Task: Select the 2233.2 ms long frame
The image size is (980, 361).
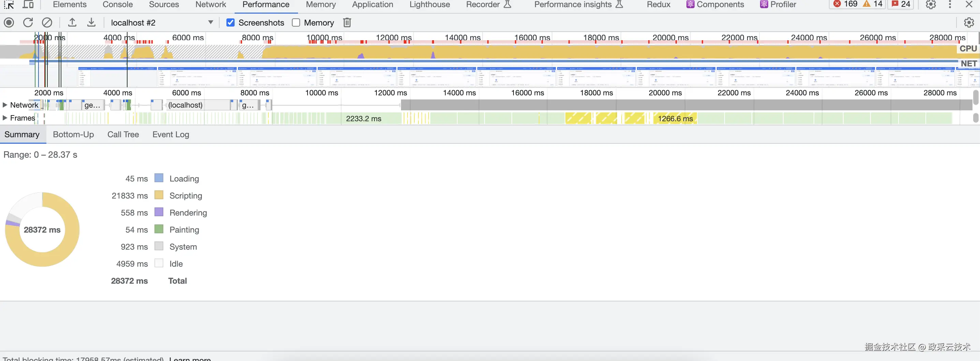Action: (364, 119)
